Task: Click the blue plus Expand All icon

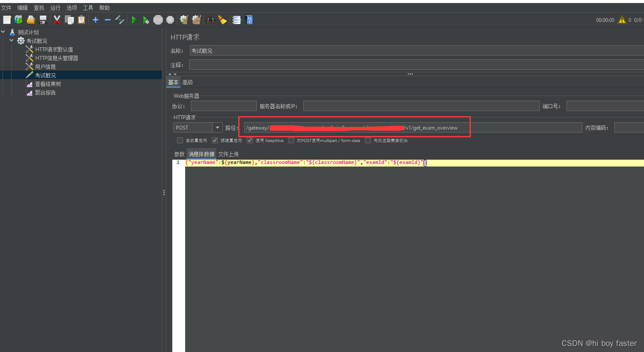Action: click(x=96, y=20)
